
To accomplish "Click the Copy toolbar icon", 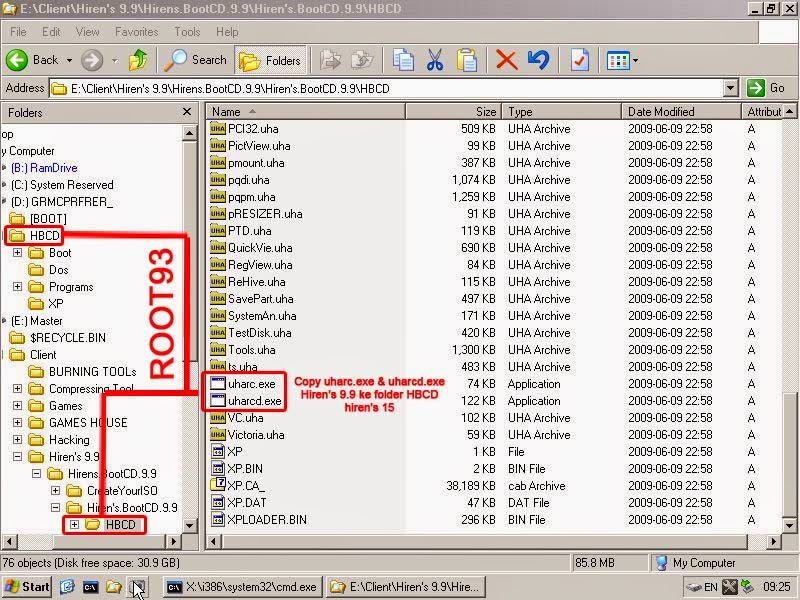I will [403, 60].
